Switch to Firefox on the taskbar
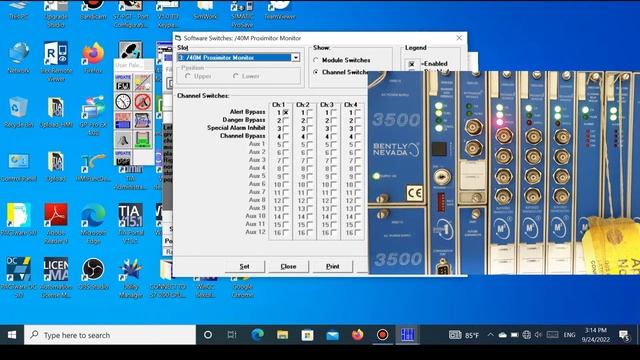This screenshot has width=640, height=360. click(x=358, y=335)
